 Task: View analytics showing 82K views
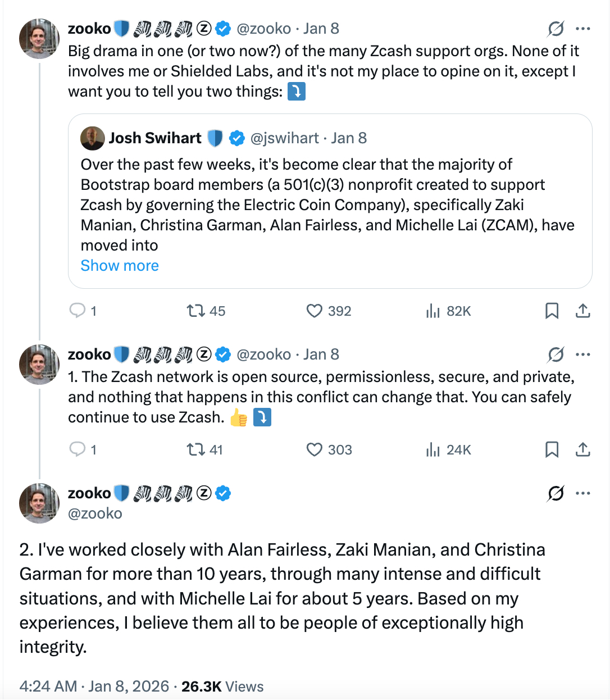tap(433, 311)
